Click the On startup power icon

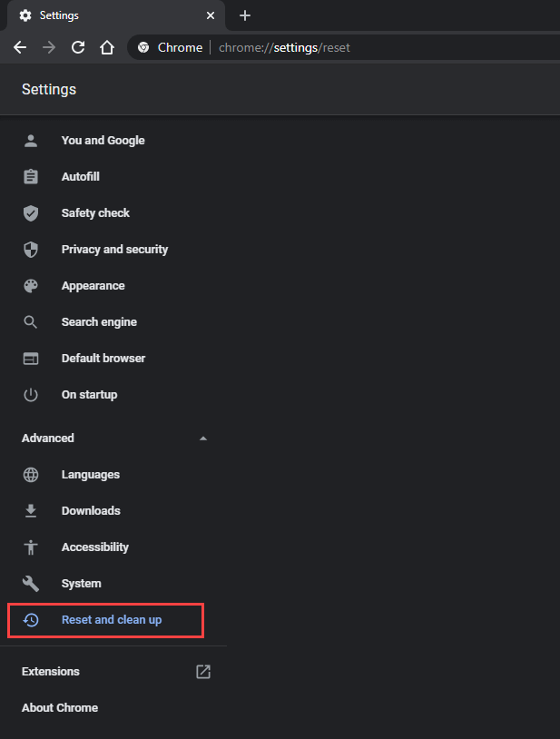[31, 395]
